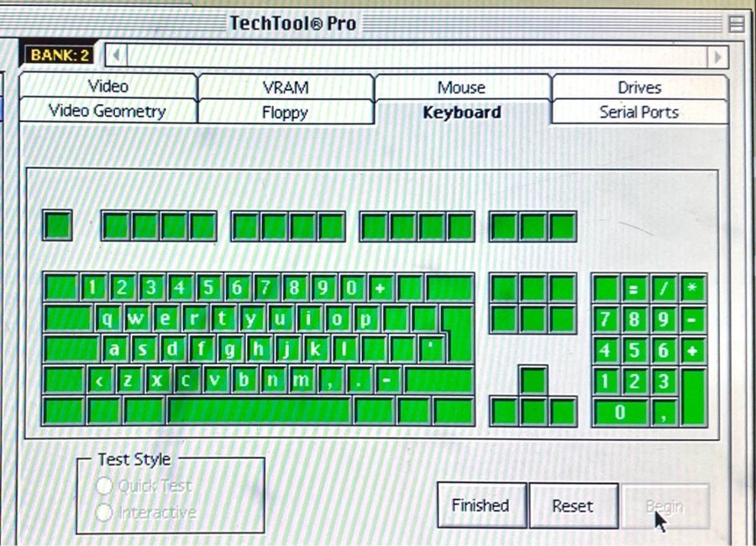
Task: Click the apostrophe key beside Return
Action: tap(431, 349)
